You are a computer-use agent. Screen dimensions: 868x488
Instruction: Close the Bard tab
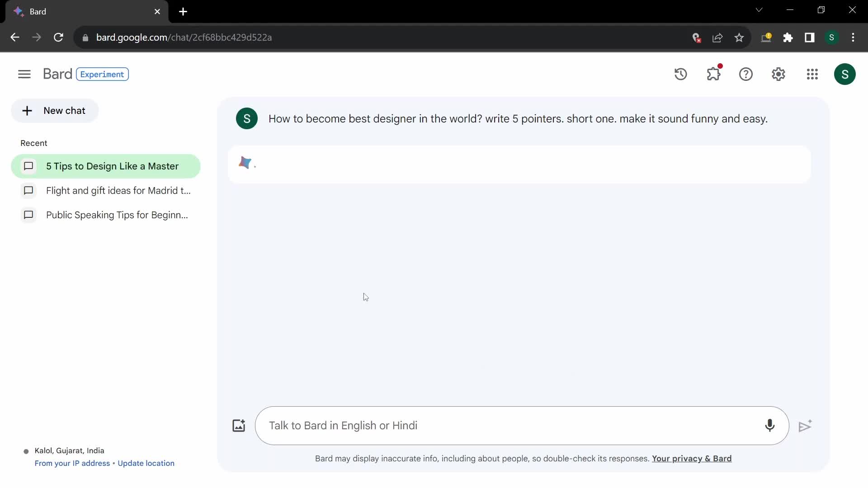point(157,12)
